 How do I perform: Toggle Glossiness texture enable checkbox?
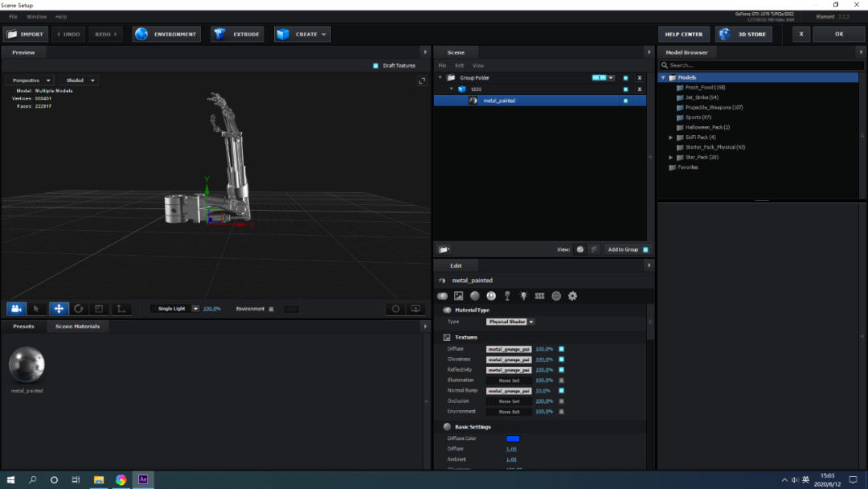coord(561,360)
